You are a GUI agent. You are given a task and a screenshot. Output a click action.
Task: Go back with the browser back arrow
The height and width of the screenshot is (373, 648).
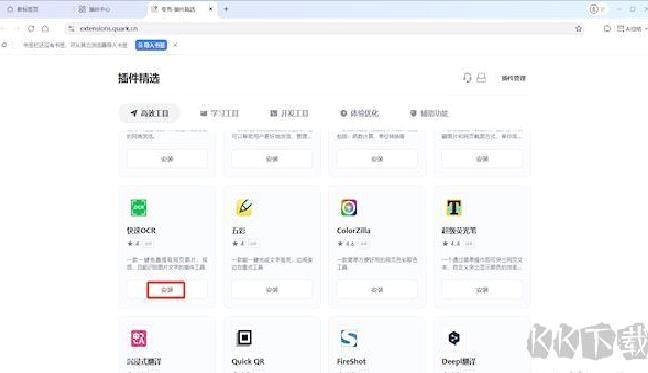pyautogui.click(x=3, y=29)
